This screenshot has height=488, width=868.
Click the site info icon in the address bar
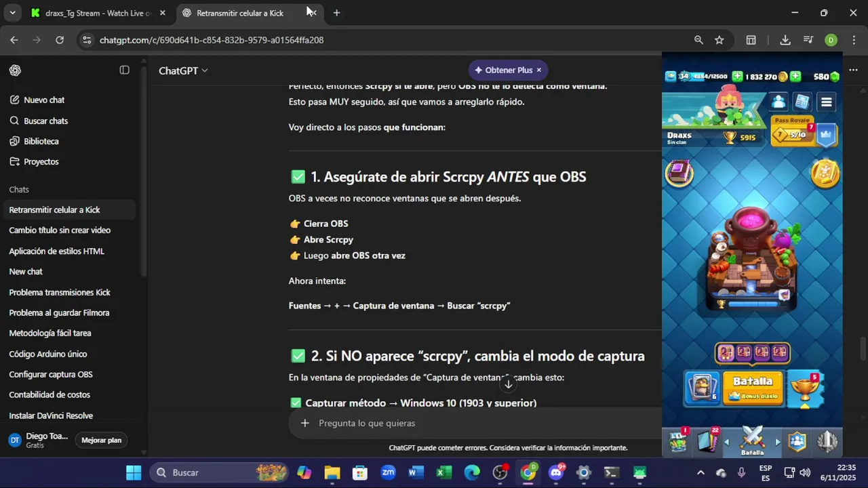point(87,40)
